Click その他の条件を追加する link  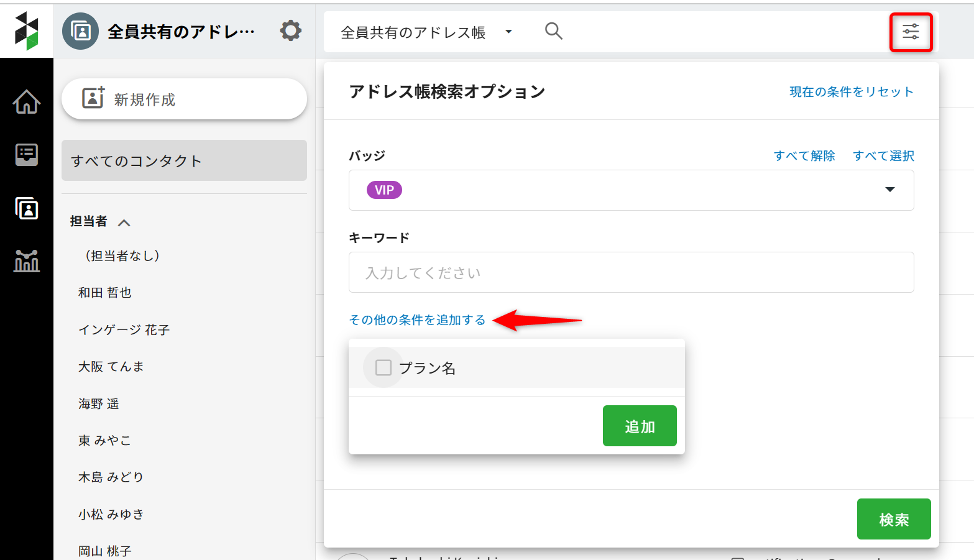[x=417, y=320]
